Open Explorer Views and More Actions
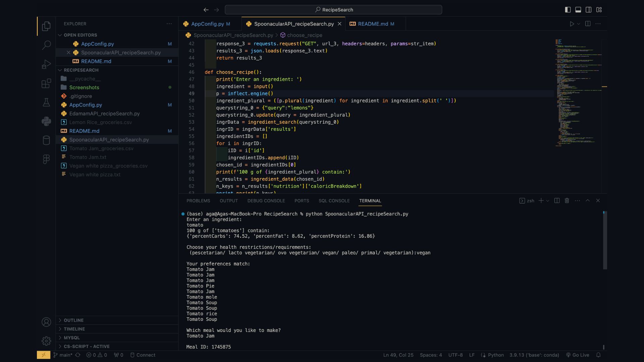Image resolution: width=644 pixels, height=362 pixels. pos(169,24)
